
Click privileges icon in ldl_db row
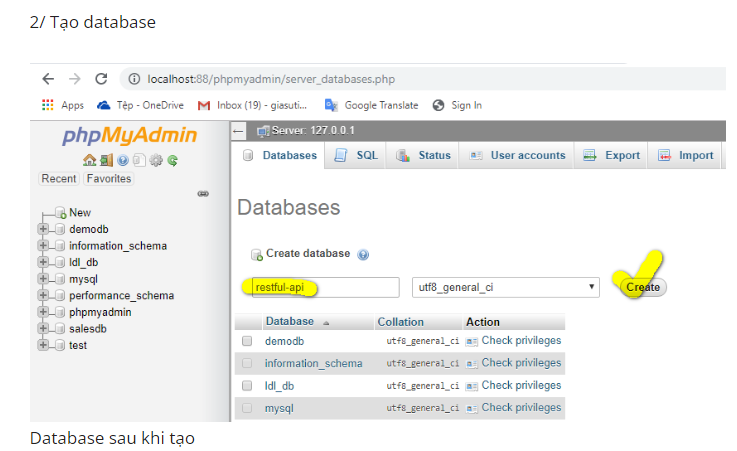pos(471,386)
